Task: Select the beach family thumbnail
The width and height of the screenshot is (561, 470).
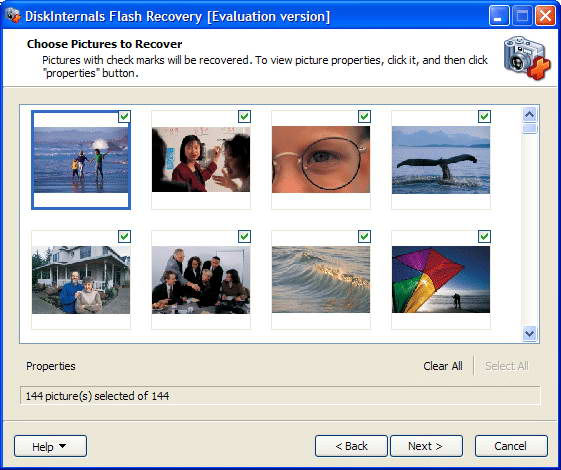Action: coord(81,160)
